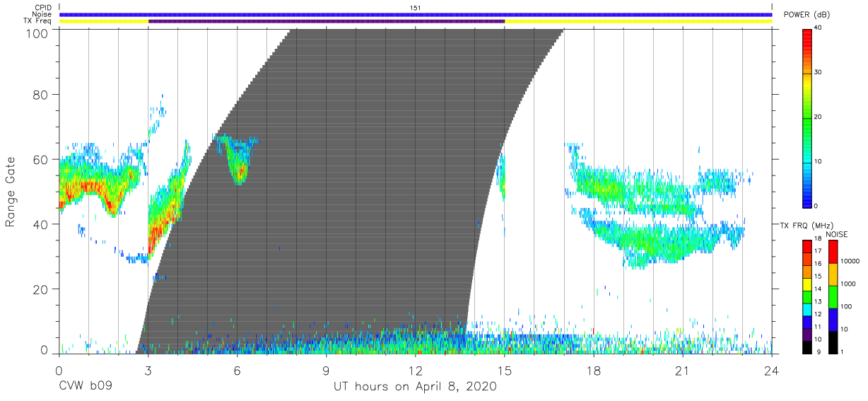Screen dimensions: 868x401
Task: Click the y-axis tick label 20
Action: tap(42, 289)
